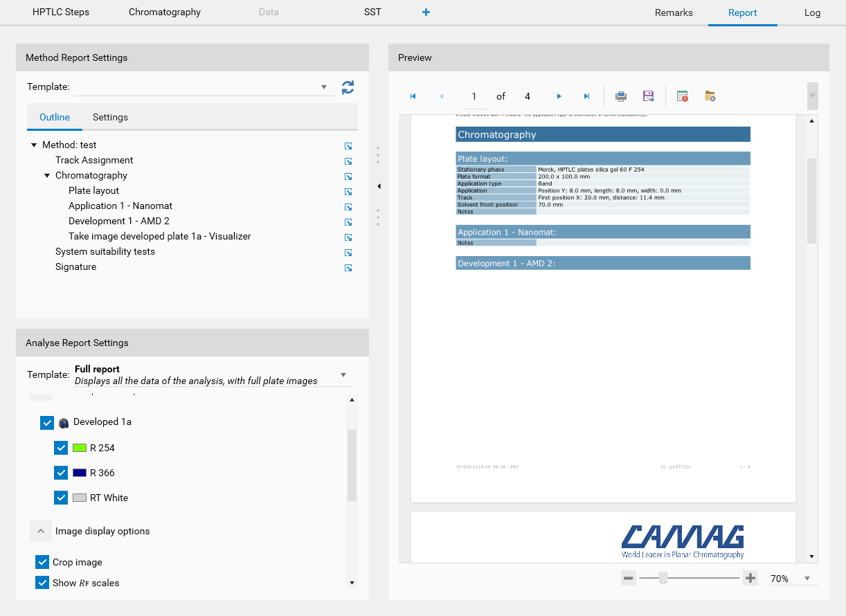Collapse the left panel with splitter arrow
The image size is (846, 616).
pyautogui.click(x=379, y=186)
